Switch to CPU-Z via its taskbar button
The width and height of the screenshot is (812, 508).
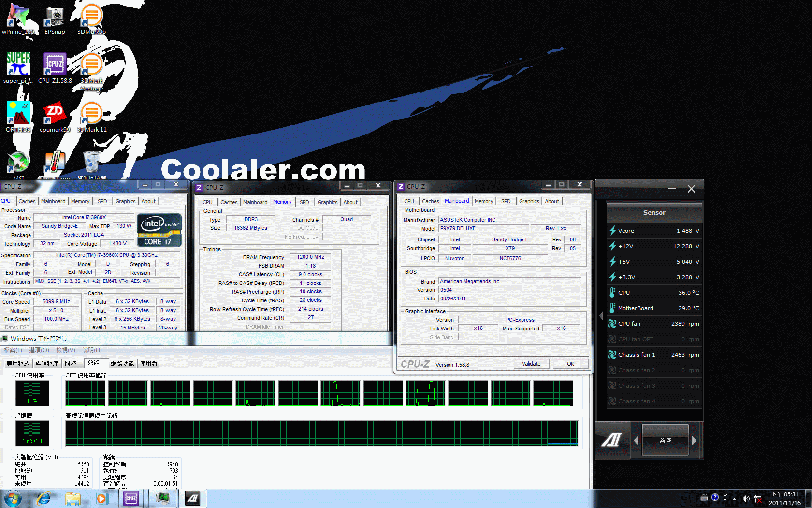click(x=131, y=498)
